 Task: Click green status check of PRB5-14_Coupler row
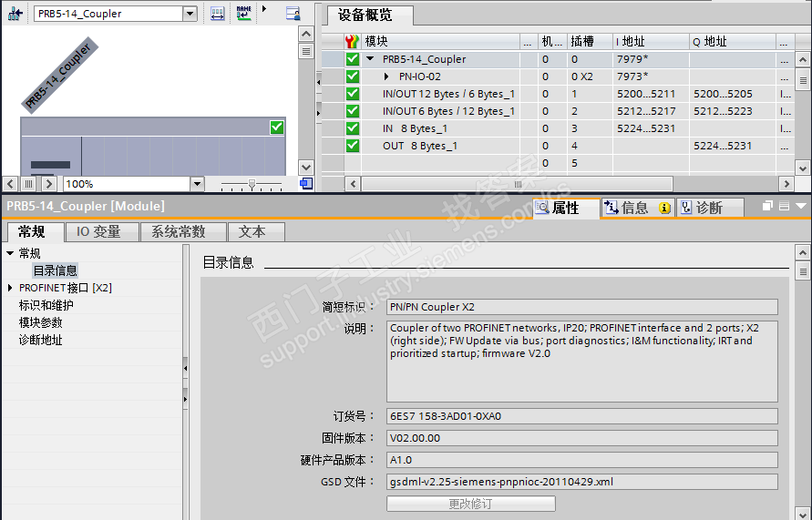[x=353, y=59]
